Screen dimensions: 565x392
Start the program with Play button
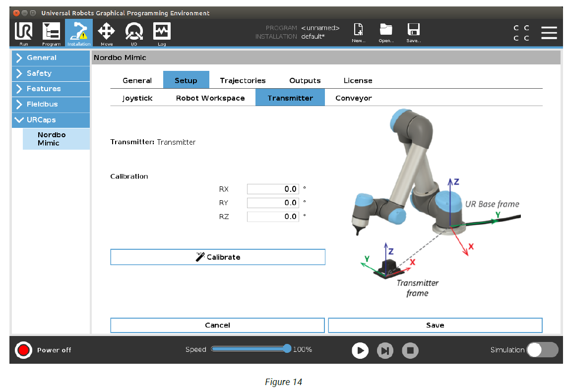click(360, 350)
